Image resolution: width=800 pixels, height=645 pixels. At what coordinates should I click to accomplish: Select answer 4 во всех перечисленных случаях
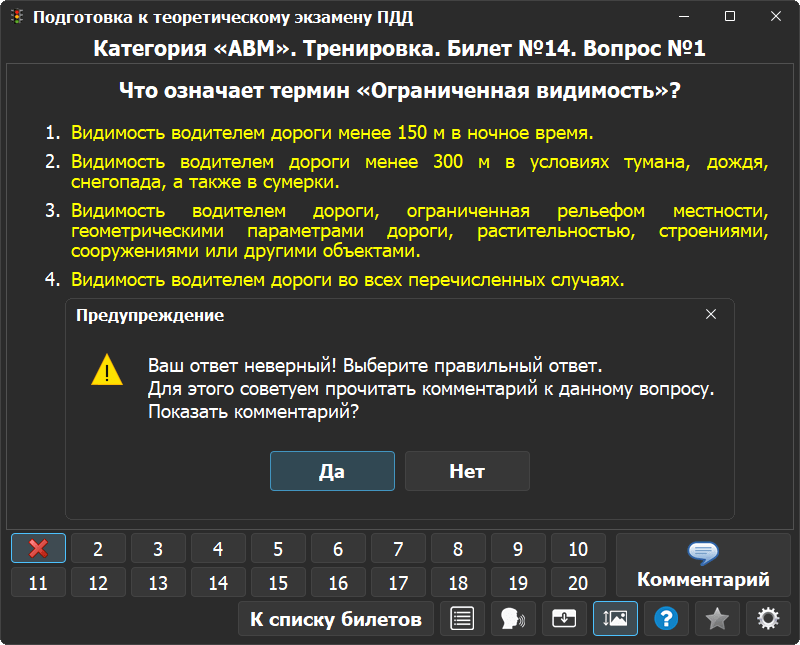(347, 280)
